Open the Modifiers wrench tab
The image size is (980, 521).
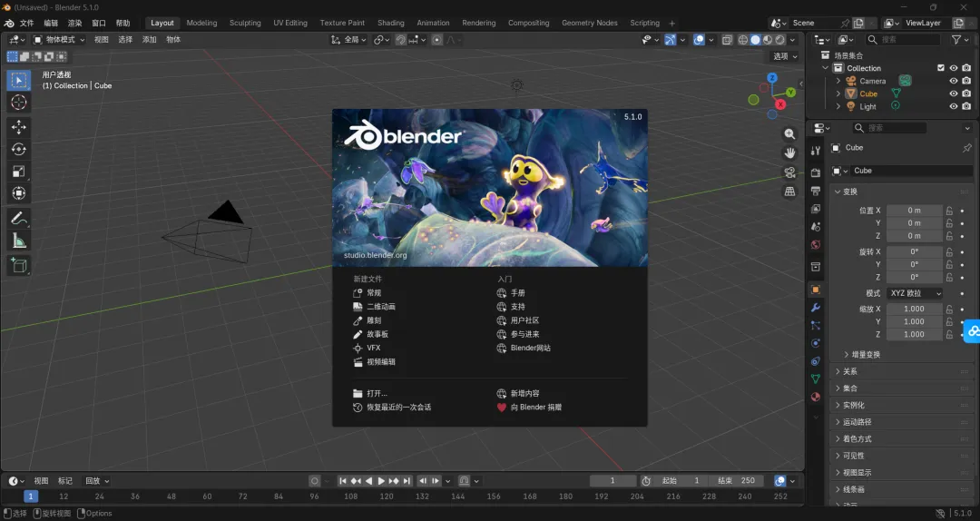pos(816,308)
